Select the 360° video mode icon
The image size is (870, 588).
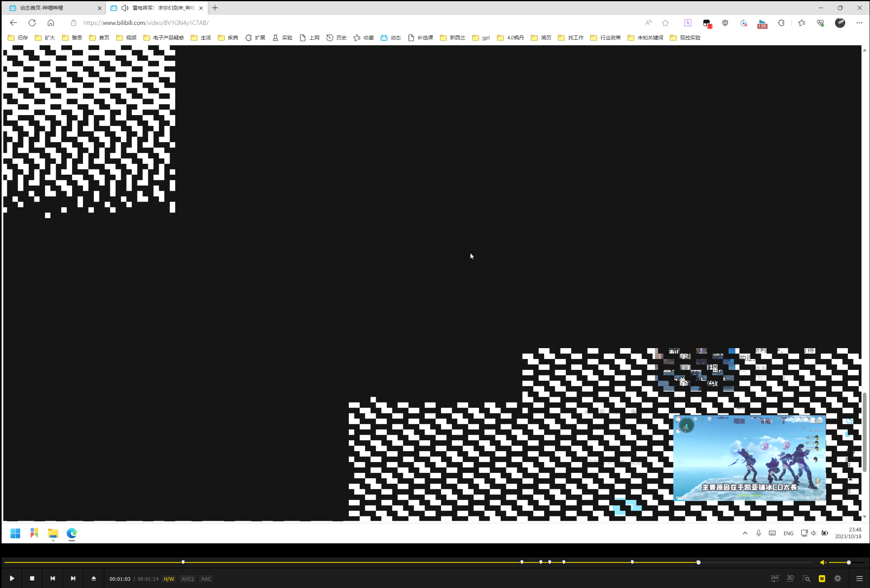tap(775, 578)
